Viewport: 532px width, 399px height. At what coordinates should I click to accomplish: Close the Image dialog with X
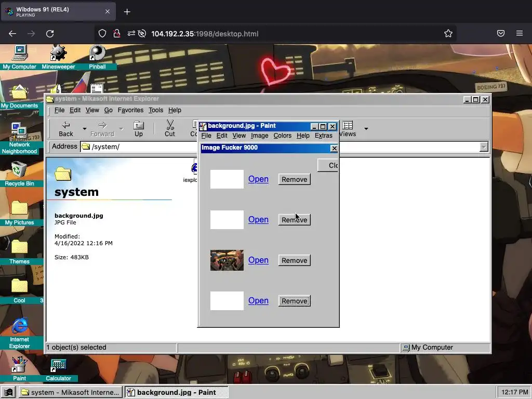[x=334, y=148]
